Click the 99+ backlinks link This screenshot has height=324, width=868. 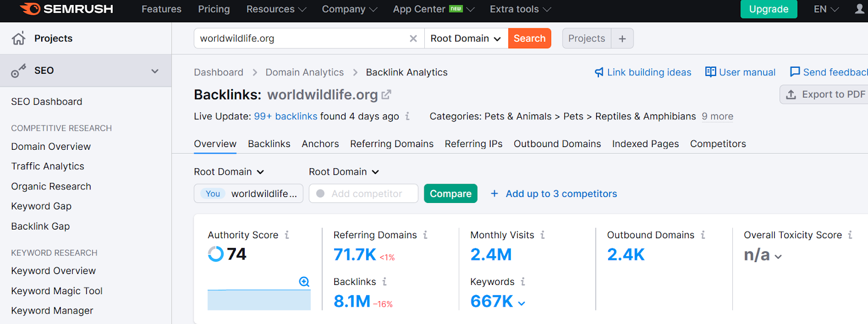point(285,116)
